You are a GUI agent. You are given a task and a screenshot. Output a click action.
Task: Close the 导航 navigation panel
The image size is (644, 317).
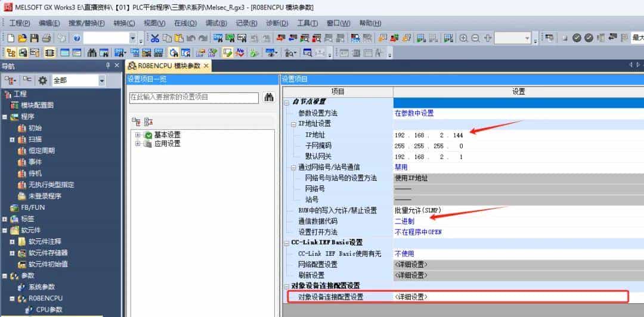tap(117, 66)
